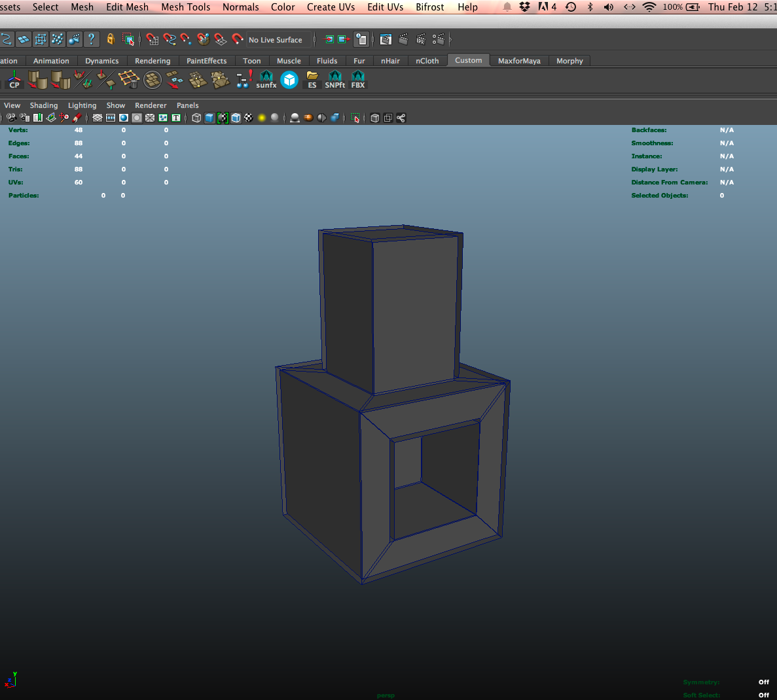Viewport: 777px width, 700px height.
Task: Toggle use all lights yellow bulb icon
Action: tap(262, 118)
